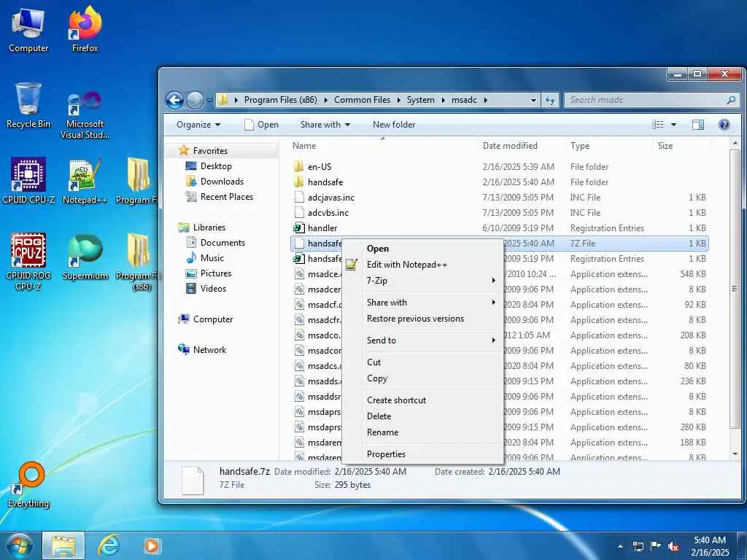Screen dimensions: 747x560
Task: Choose Rename from the context menu
Action: (422, 432)
